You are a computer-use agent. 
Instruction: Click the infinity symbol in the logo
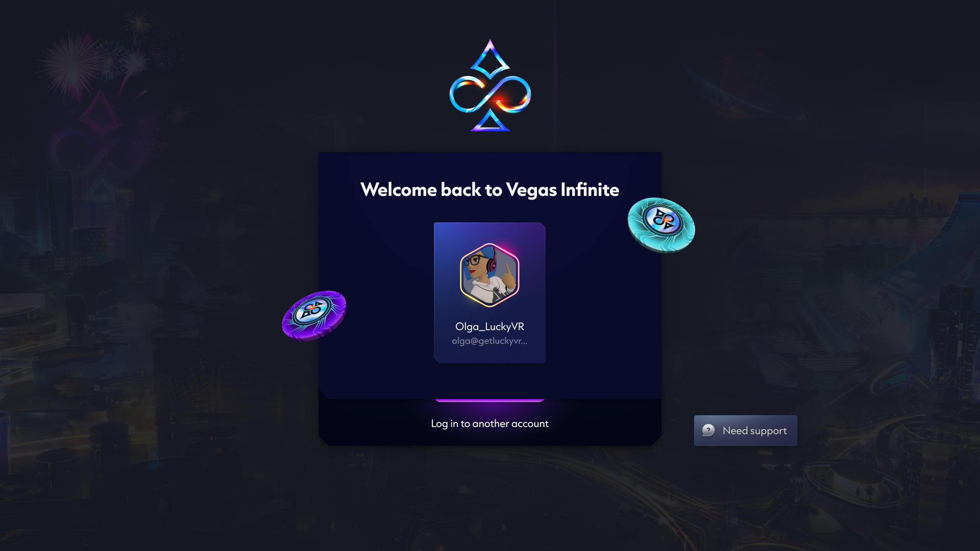[490, 94]
